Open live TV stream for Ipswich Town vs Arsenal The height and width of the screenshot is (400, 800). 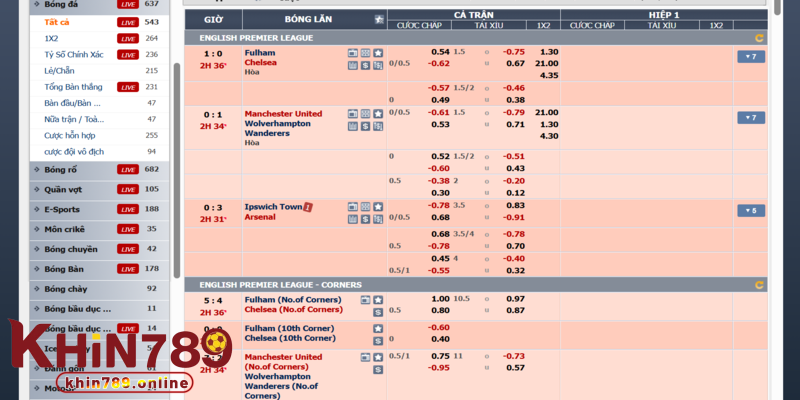click(353, 207)
